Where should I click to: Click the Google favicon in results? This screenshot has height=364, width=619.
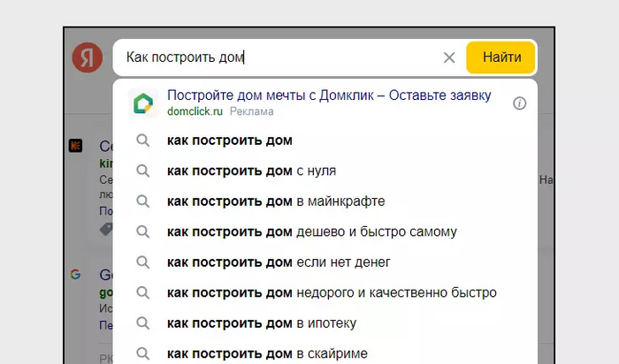pos(76,275)
